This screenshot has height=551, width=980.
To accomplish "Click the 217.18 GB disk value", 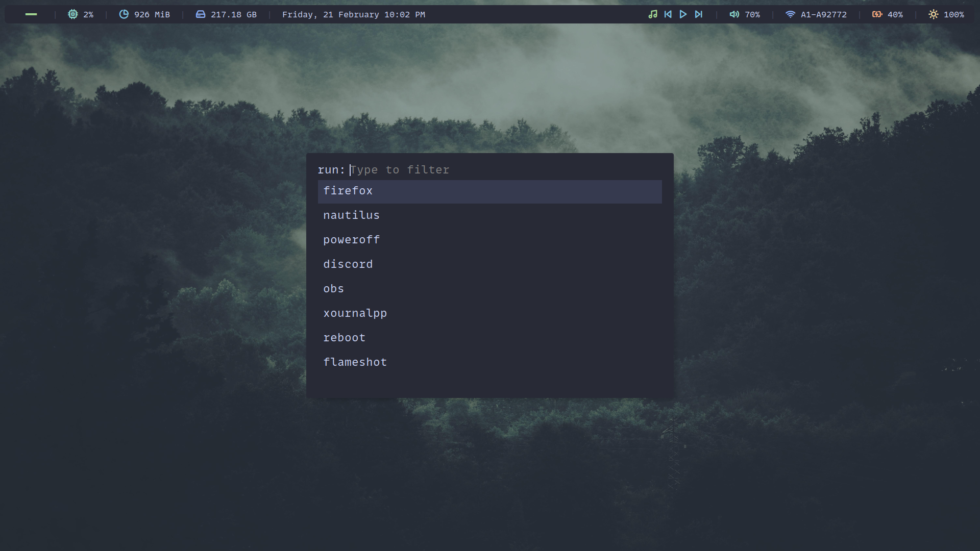I will tap(234, 15).
